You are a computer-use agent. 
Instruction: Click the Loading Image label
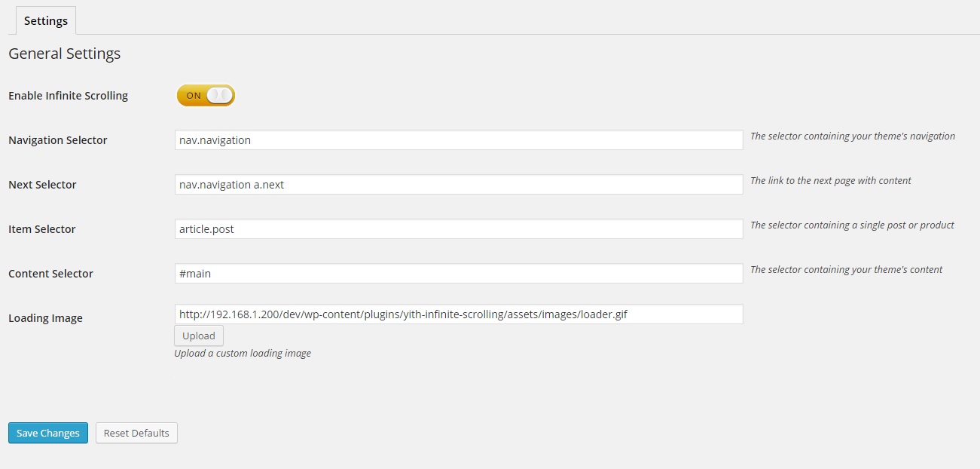[45, 318]
